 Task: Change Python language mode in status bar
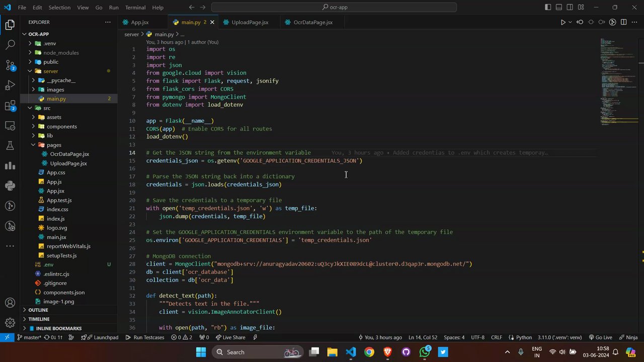(524, 337)
